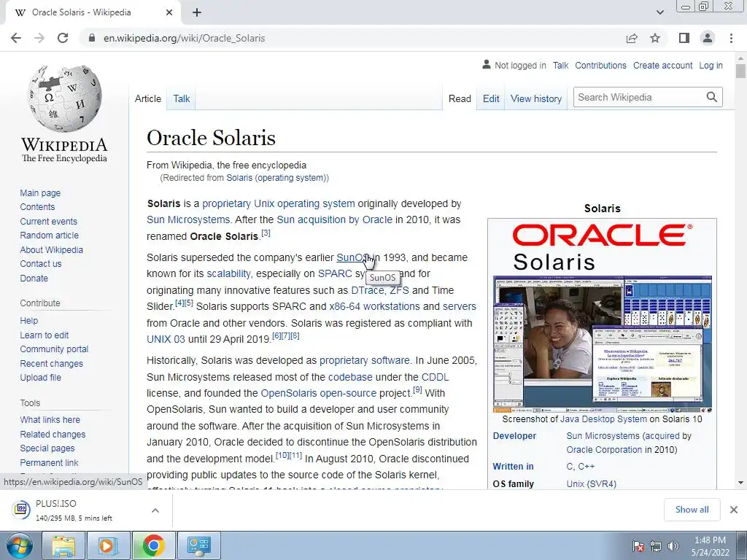This screenshot has width=747, height=560.
Task: Click the browser forward arrow
Action: pyautogui.click(x=39, y=38)
